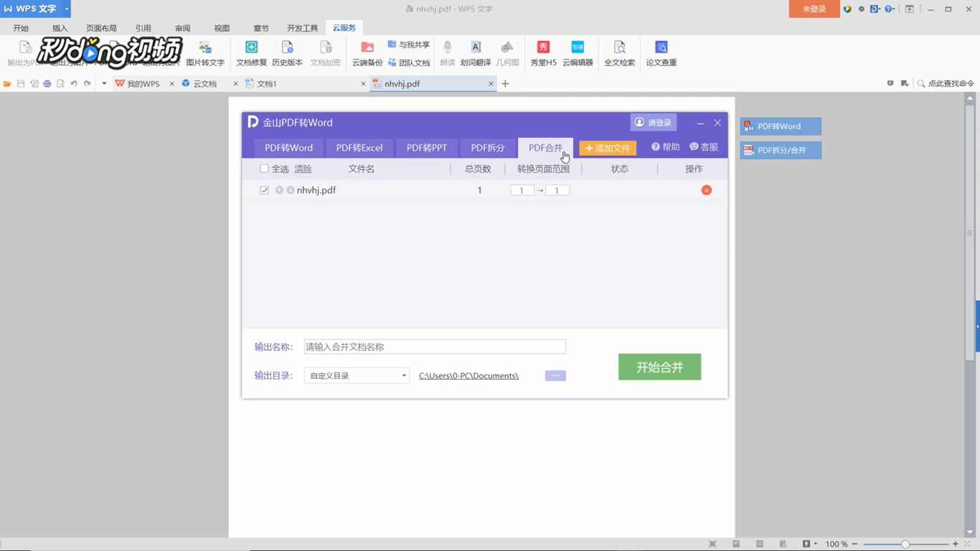The width and height of the screenshot is (980, 551).
Task: Click the redo arrow in quick toolbar
Action: 88,84
